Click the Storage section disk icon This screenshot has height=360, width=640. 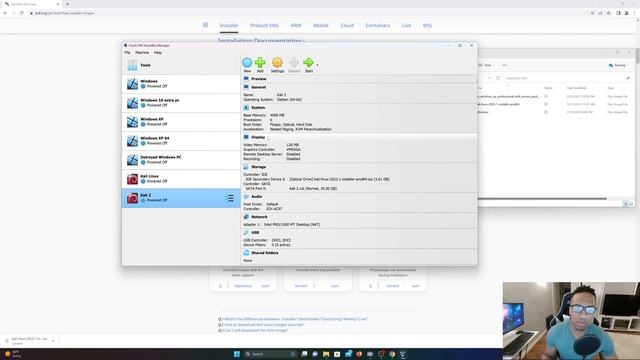tap(246, 167)
